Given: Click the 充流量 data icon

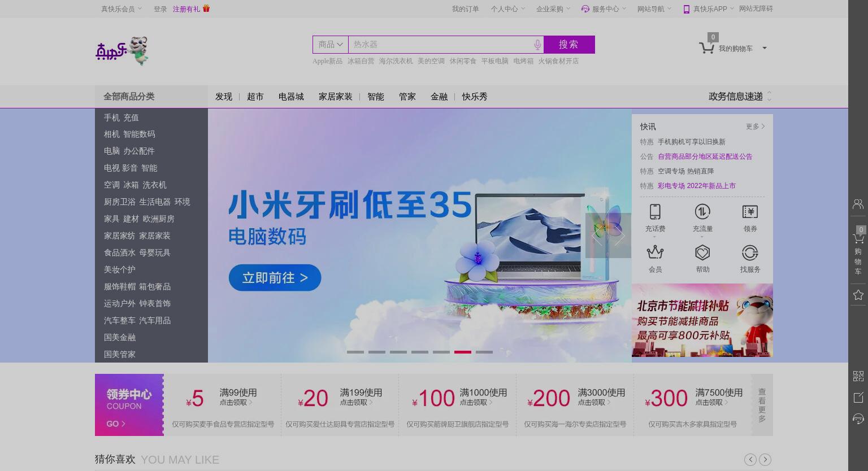Looking at the screenshot, I should coord(702,212).
